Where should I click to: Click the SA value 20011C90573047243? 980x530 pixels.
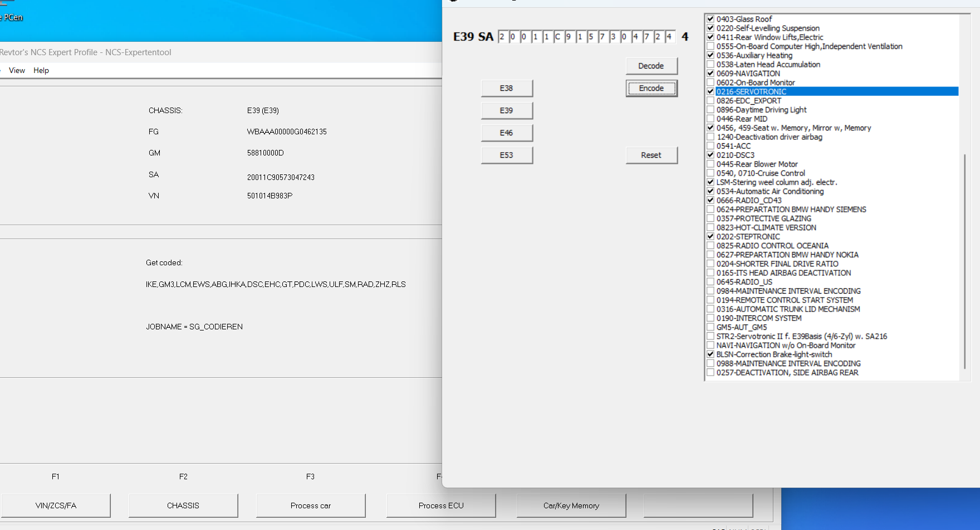tap(281, 177)
